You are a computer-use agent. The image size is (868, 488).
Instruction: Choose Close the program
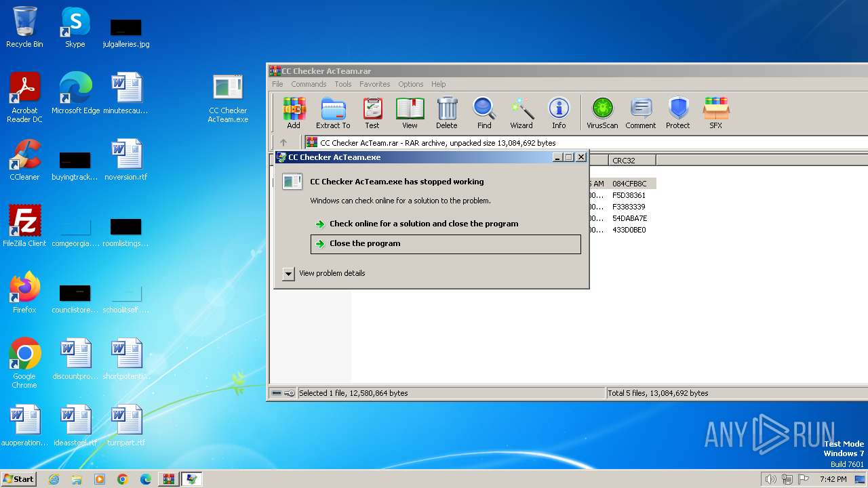point(446,244)
